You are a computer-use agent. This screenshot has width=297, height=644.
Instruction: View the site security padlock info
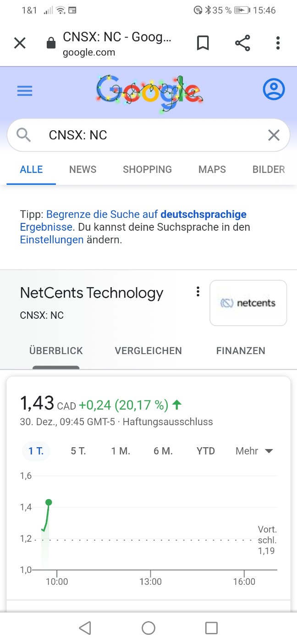point(51,43)
